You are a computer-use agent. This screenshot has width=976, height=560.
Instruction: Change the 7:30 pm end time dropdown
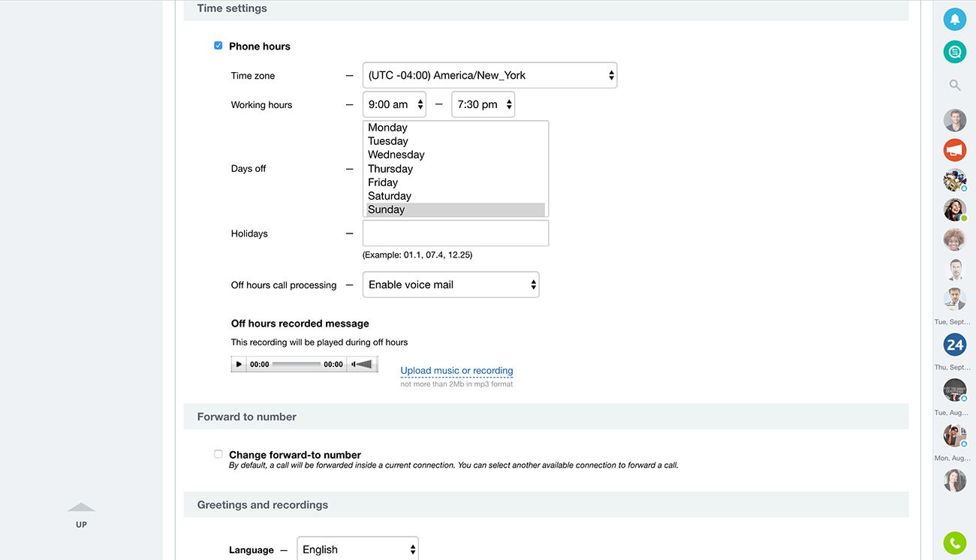[x=483, y=105]
